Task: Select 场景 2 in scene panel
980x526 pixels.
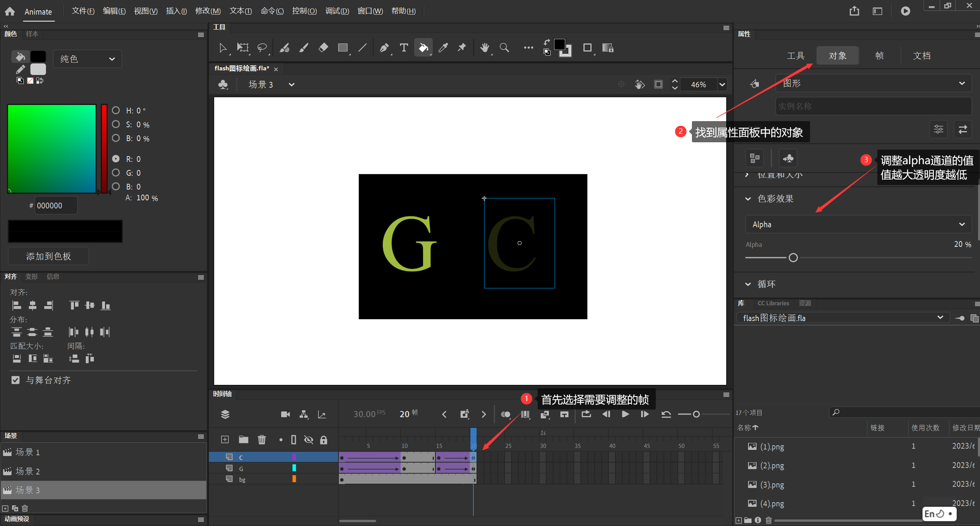Action: coord(104,471)
